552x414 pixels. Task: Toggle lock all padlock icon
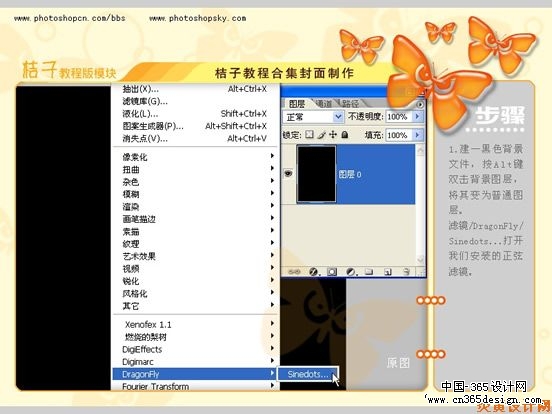(x=345, y=134)
